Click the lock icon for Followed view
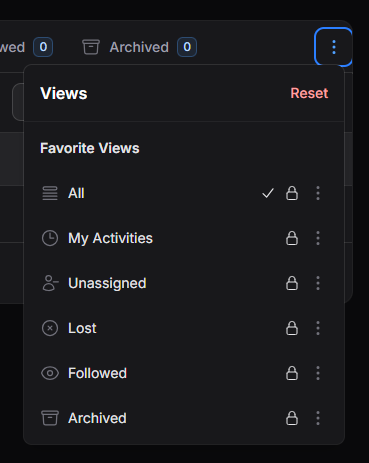Viewport: 369px width, 463px height. pyautogui.click(x=292, y=373)
